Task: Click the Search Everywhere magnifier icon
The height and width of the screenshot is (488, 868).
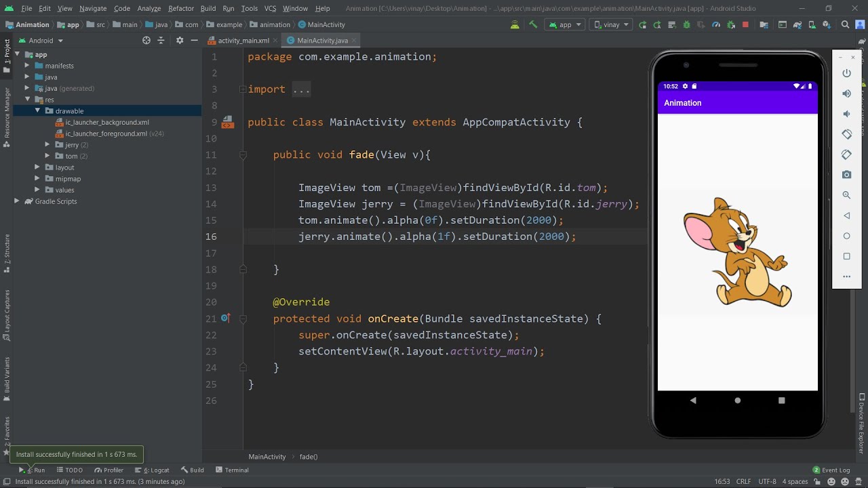Action: pyautogui.click(x=845, y=24)
